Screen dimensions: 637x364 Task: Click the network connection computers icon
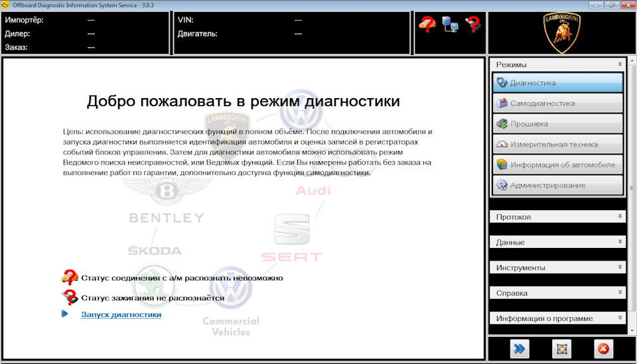tap(450, 25)
